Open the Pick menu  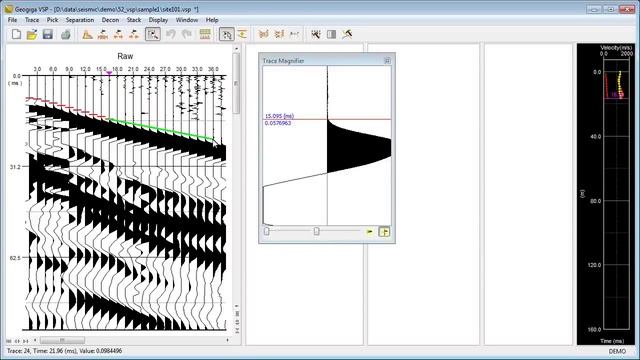52,20
